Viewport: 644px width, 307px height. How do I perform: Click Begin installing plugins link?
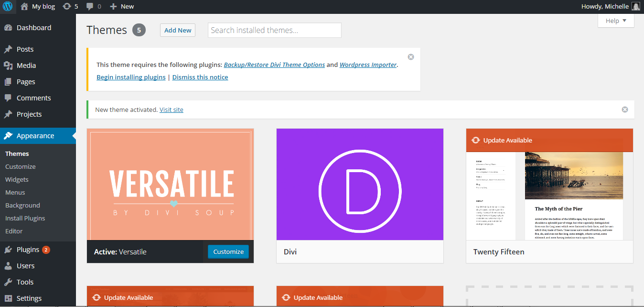(x=131, y=77)
